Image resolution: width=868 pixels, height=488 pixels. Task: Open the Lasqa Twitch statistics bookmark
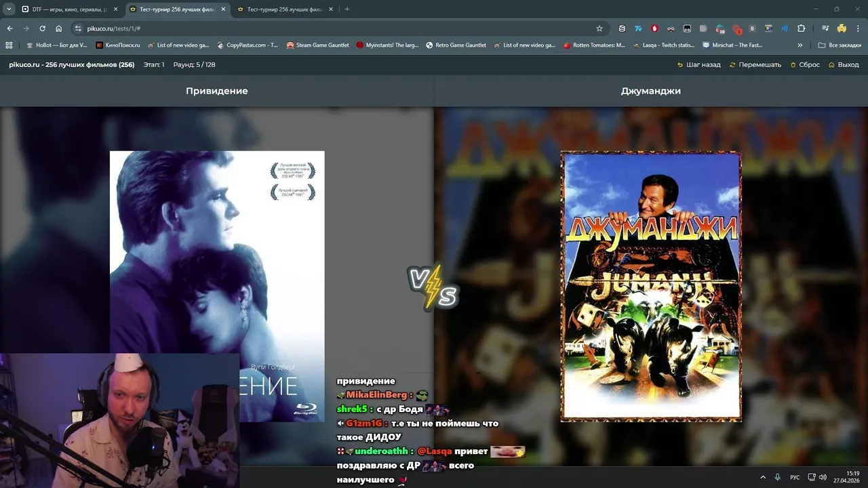coord(664,45)
